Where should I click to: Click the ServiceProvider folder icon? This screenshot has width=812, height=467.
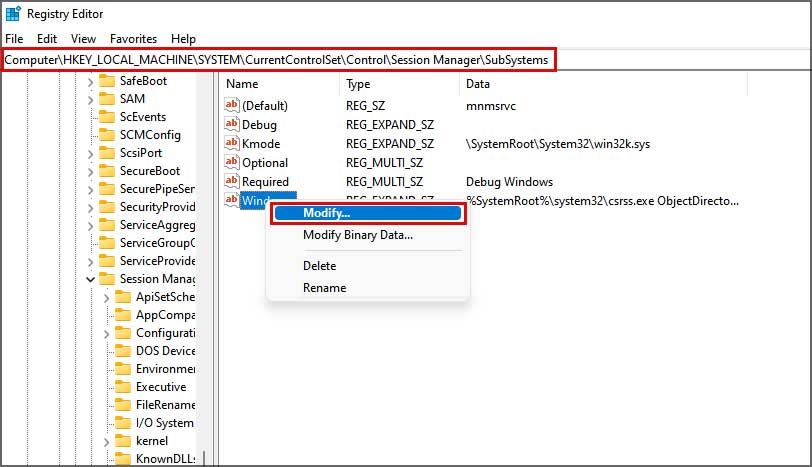pyautogui.click(x=107, y=261)
